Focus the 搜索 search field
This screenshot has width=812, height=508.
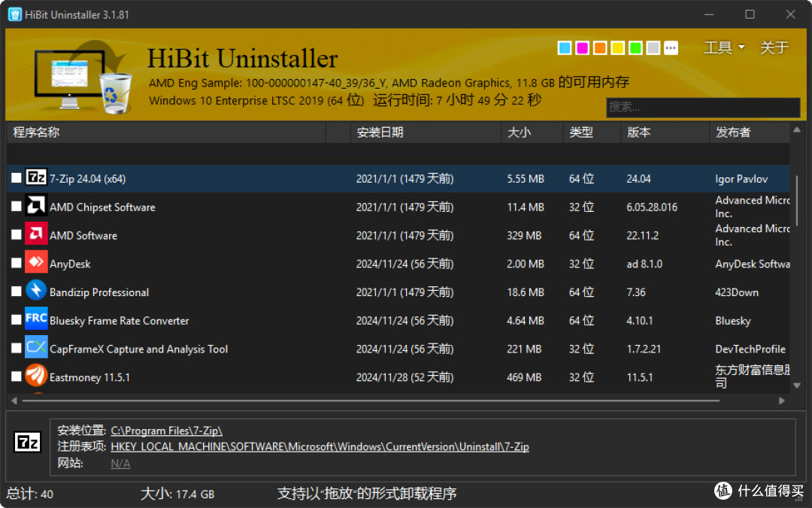tap(703, 107)
